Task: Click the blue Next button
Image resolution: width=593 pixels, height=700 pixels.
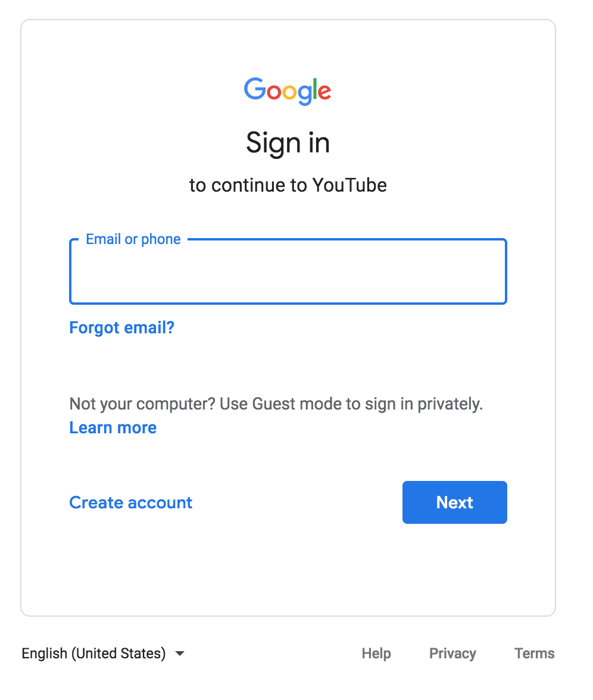Action: coord(455,502)
